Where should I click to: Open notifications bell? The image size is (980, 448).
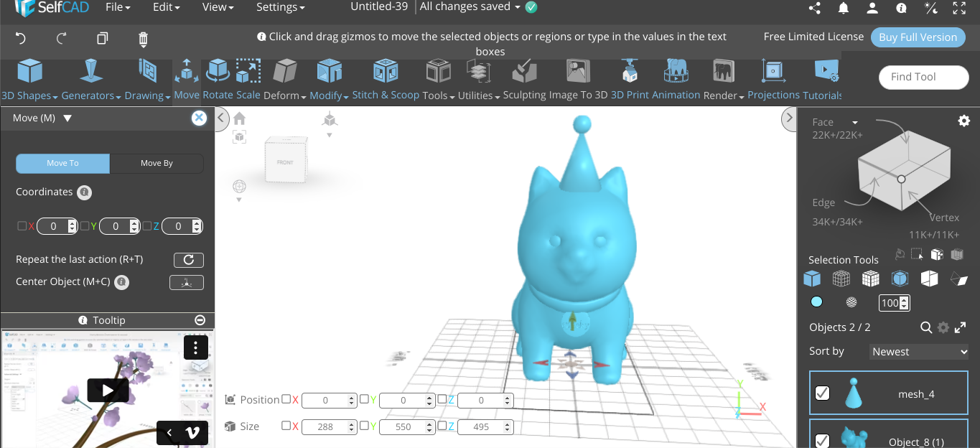coord(844,8)
